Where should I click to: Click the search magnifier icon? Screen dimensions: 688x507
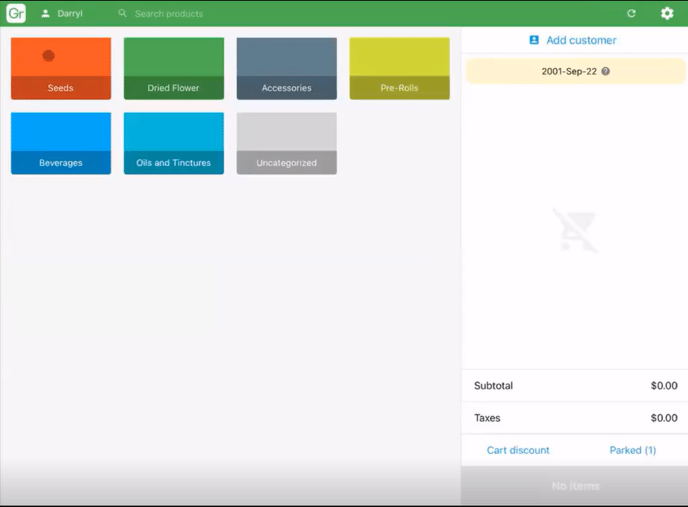[x=122, y=14]
